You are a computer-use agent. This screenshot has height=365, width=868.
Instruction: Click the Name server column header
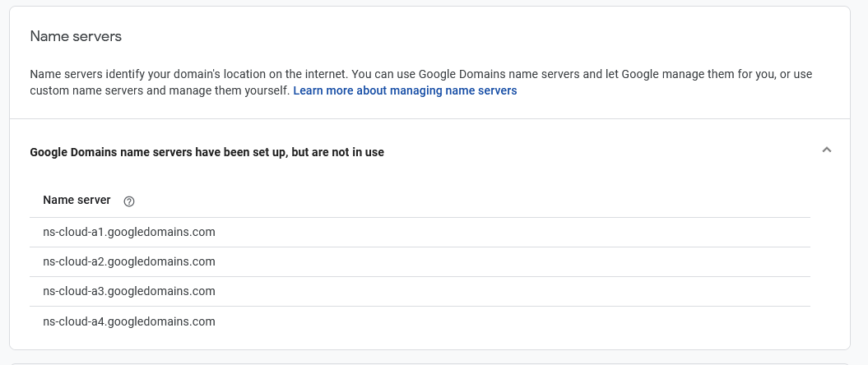click(77, 200)
